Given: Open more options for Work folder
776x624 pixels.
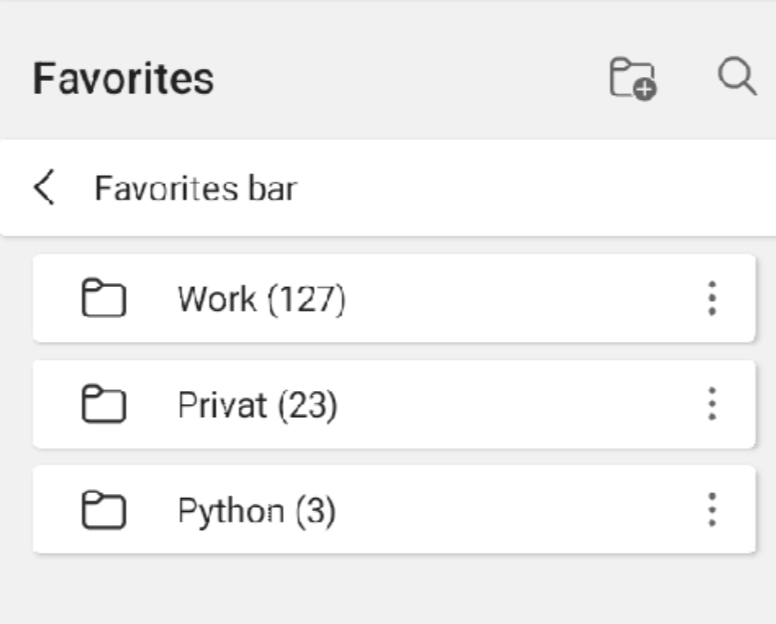Looking at the screenshot, I should (x=711, y=299).
